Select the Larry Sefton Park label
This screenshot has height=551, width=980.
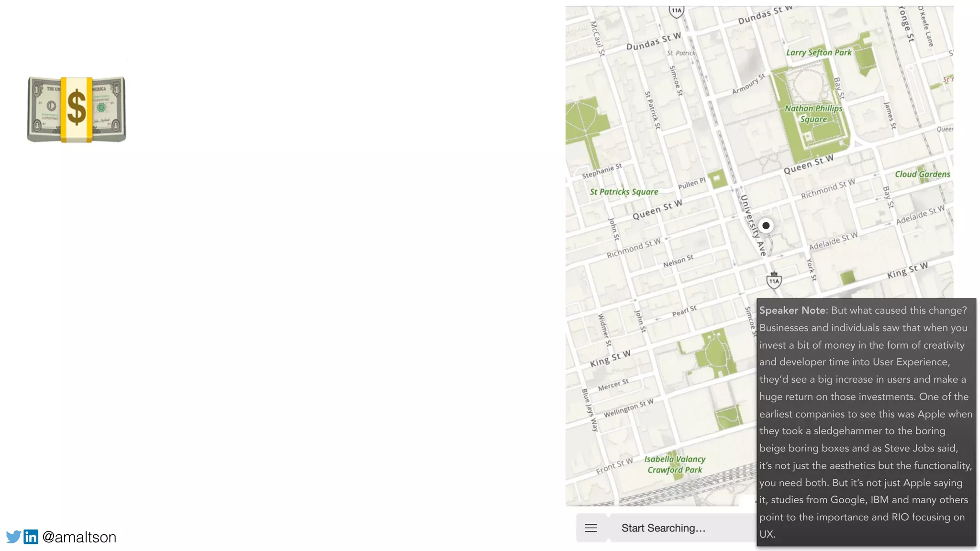tap(819, 53)
